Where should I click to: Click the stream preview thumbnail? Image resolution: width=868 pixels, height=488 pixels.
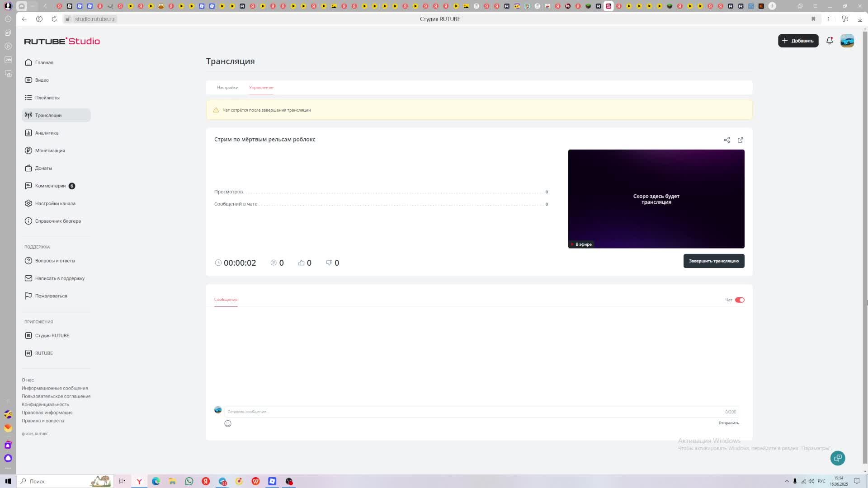tap(656, 199)
